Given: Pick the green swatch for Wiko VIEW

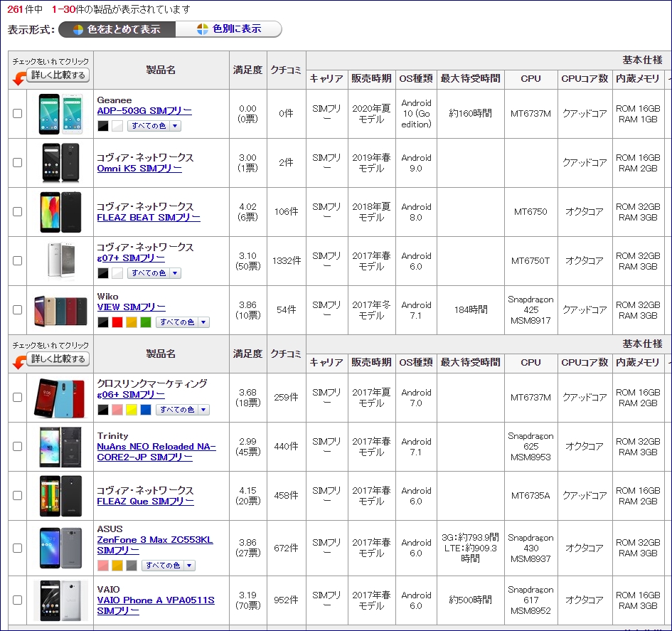Looking at the screenshot, I should pyautogui.click(x=146, y=322).
